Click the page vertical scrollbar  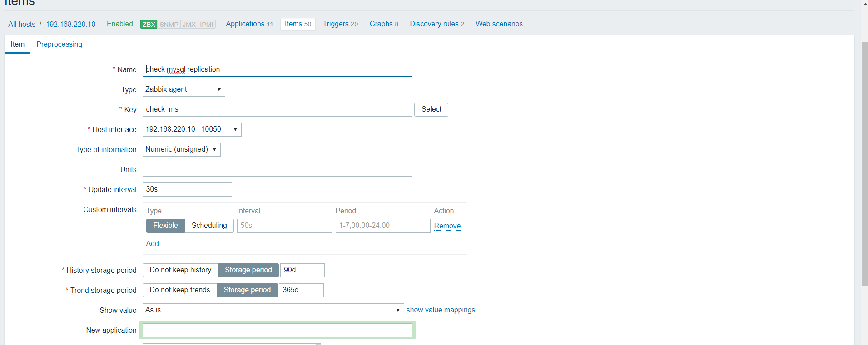click(864, 163)
